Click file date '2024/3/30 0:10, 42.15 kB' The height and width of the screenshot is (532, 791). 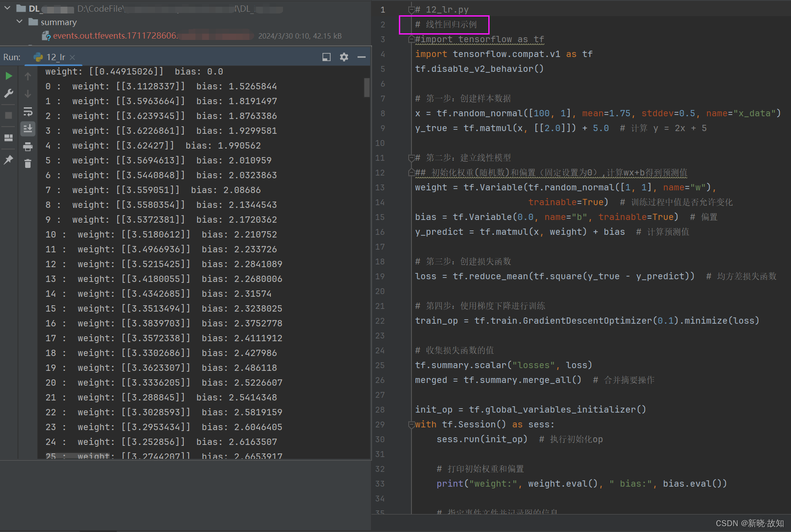click(x=300, y=36)
